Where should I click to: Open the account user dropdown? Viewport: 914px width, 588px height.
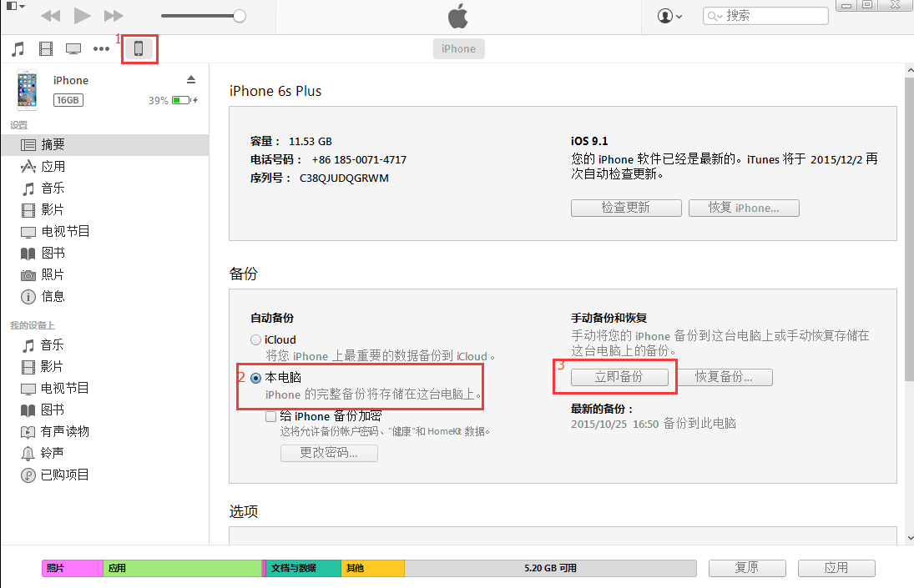(669, 16)
